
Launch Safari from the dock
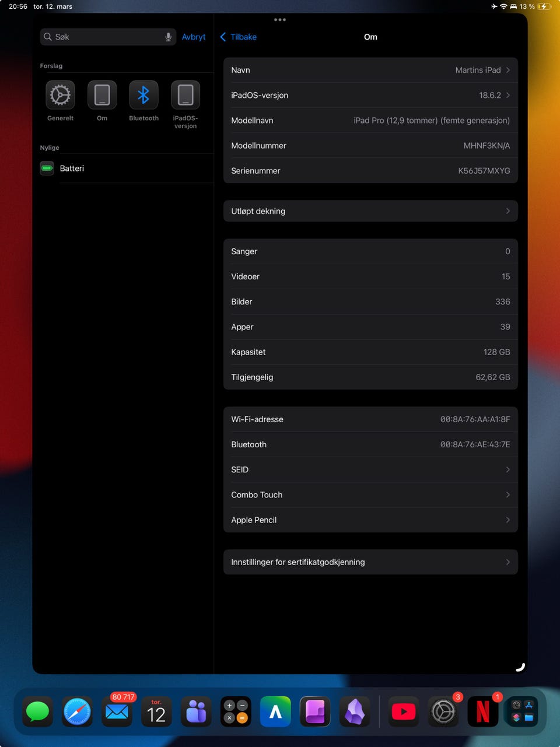point(77,711)
